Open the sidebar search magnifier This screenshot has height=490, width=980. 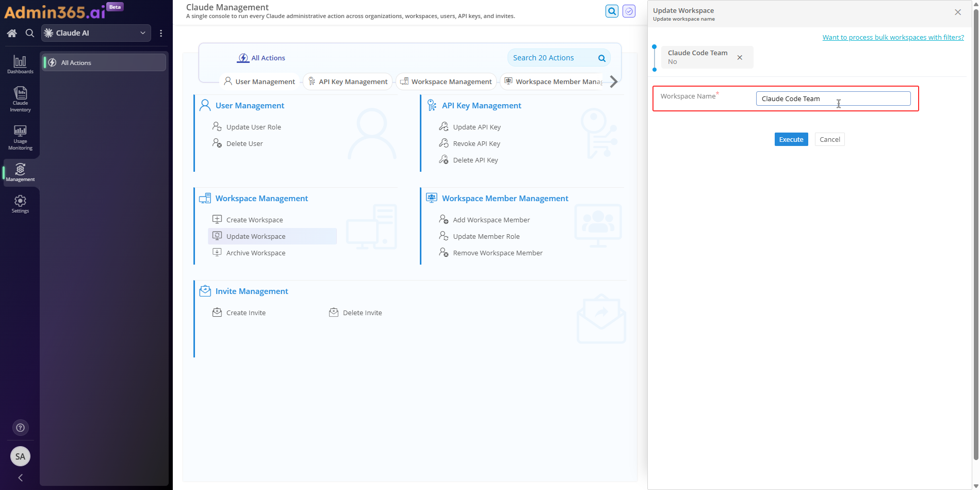coord(30,33)
